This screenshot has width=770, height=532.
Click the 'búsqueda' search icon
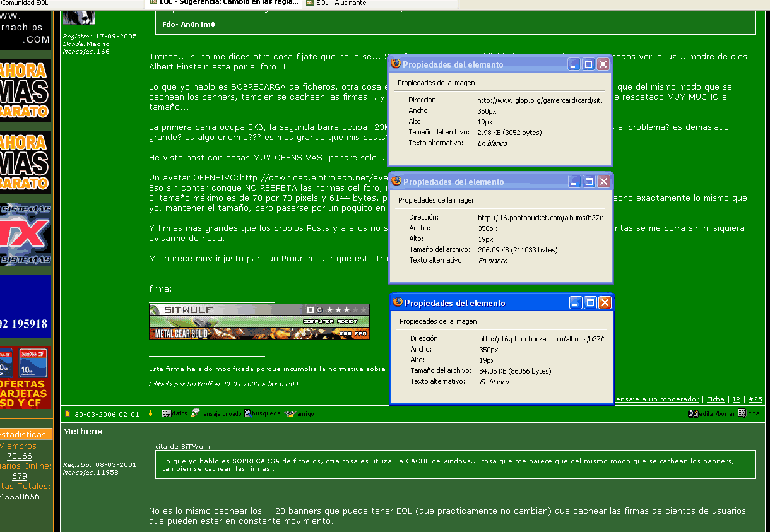coord(248,413)
